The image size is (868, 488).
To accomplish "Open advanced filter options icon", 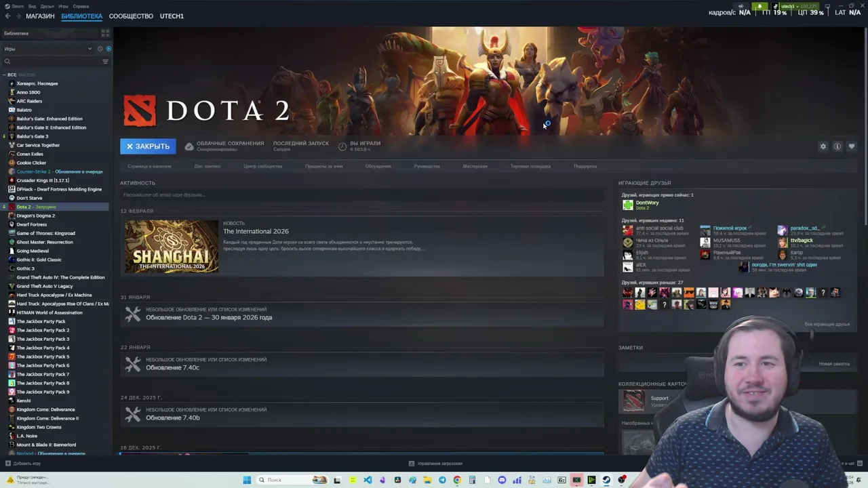I will click(x=105, y=62).
